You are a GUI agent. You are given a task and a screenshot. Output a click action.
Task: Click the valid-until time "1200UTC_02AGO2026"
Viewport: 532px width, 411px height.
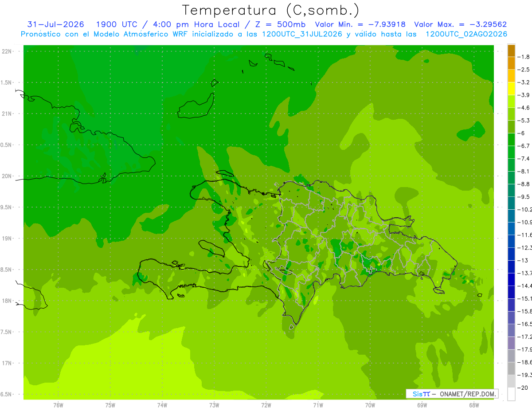(x=466, y=34)
